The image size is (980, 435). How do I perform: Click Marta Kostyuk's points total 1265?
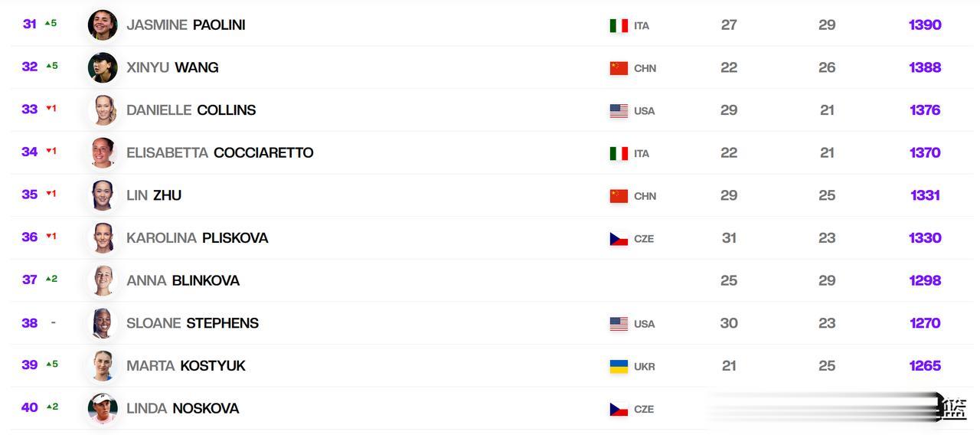click(925, 366)
